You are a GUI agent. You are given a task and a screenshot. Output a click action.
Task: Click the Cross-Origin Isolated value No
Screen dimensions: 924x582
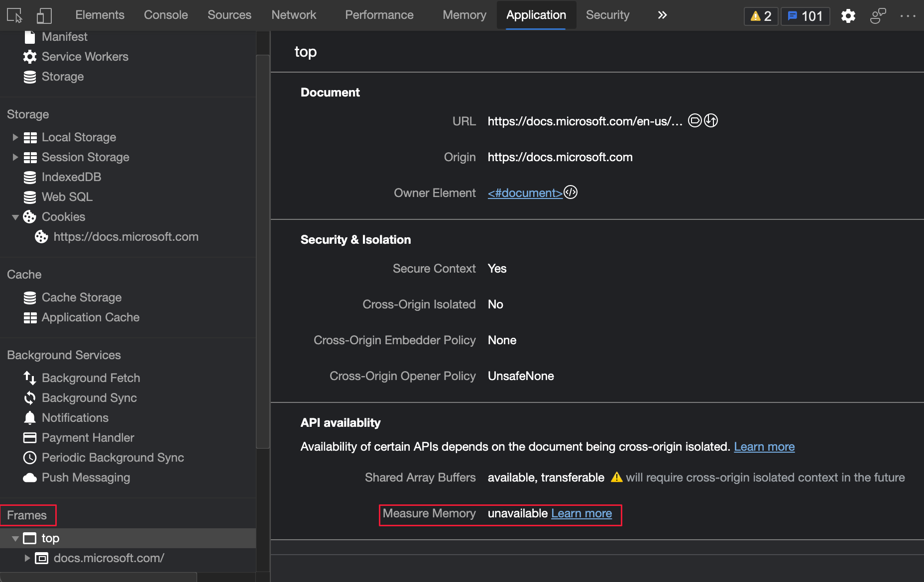[495, 304]
